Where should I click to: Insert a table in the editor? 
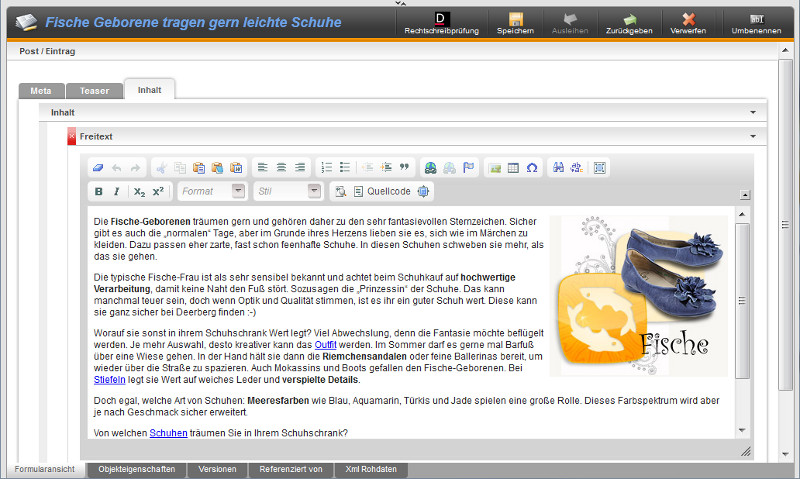[513, 168]
